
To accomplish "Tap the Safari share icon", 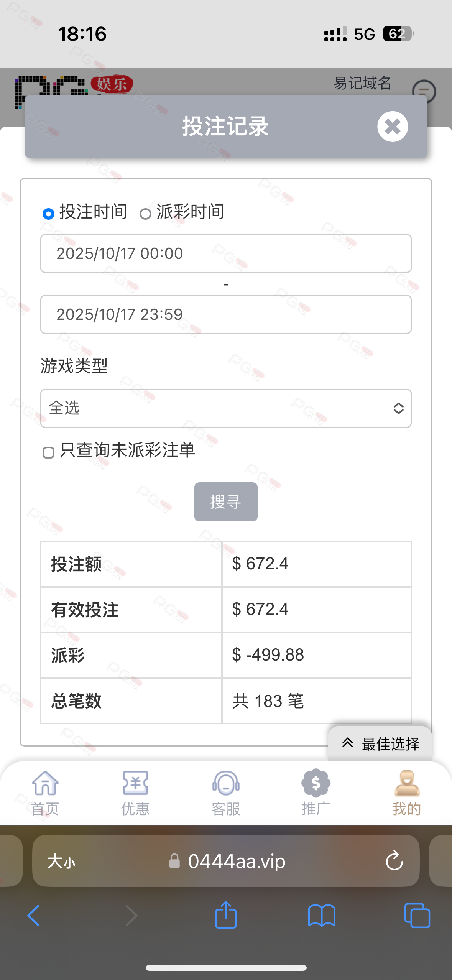I will pyautogui.click(x=226, y=915).
